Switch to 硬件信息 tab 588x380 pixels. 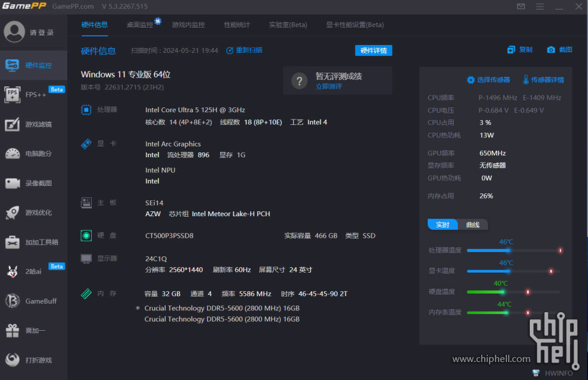pyautogui.click(x=95, y=25)
